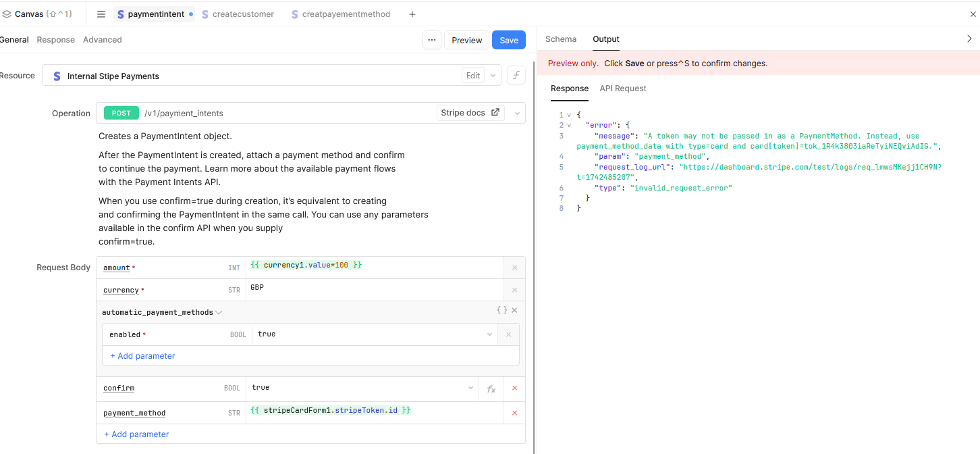Click the amount parameter name

116,268
